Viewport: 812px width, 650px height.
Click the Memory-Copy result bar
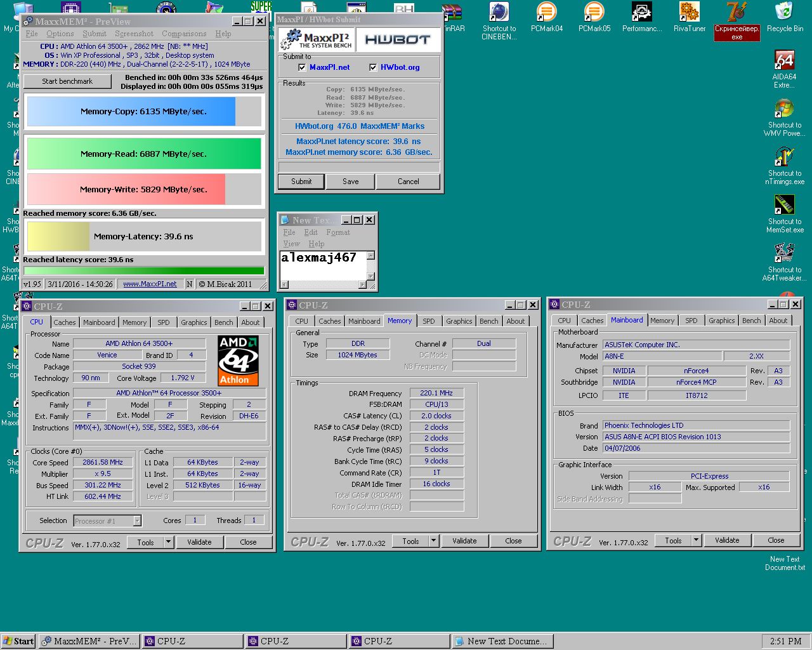click(x=144, y=111)
